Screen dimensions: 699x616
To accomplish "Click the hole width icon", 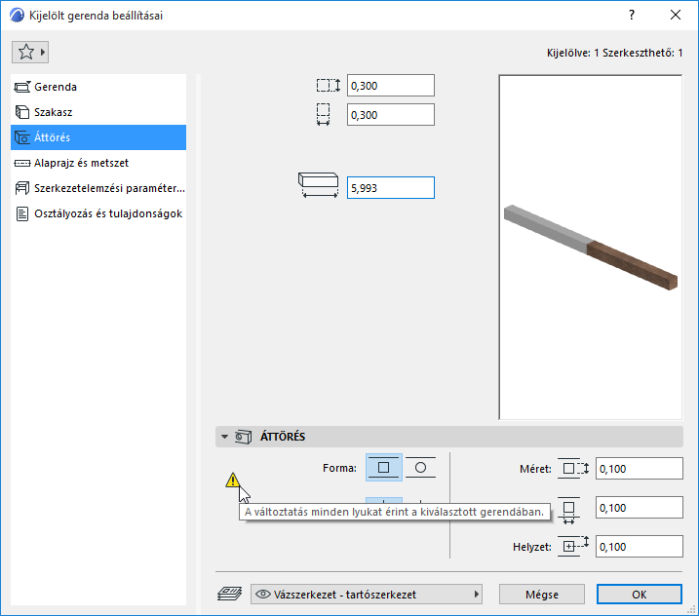I will tap(568, 510).
